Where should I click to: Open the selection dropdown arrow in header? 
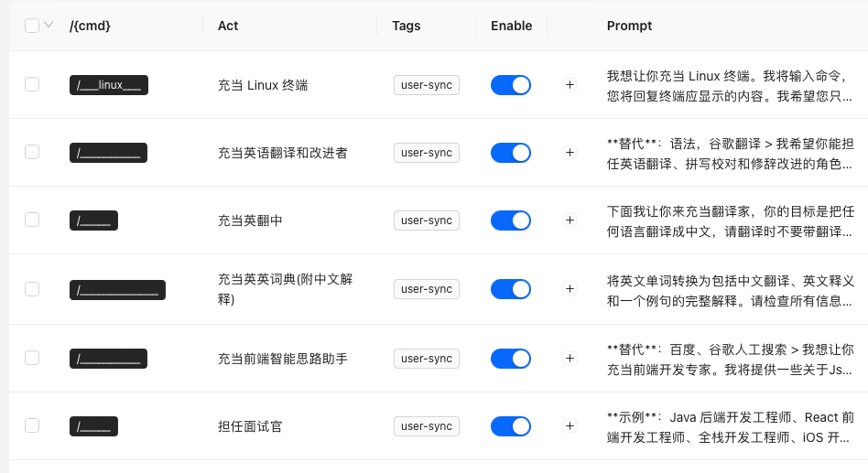(x=49, y=25)
